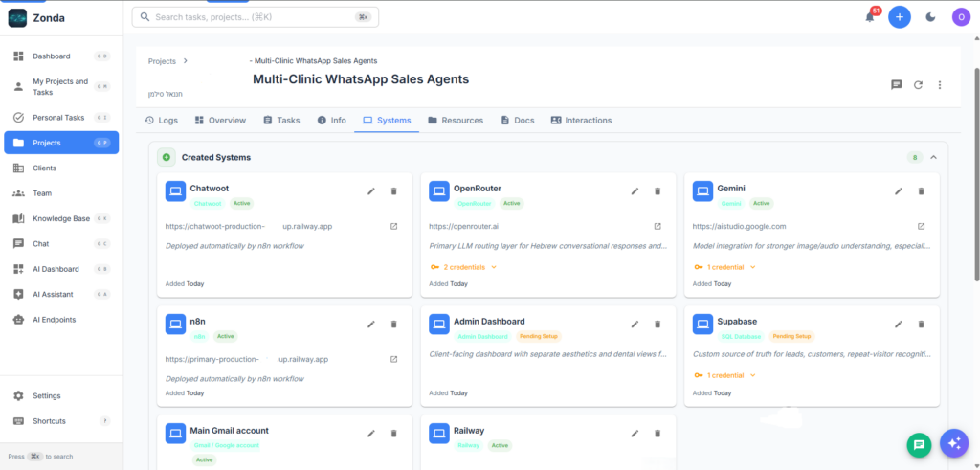Image resolution: width=980 pixels, height=470 pixels.
Task: Open Shortcuts in the sidebar
Action: pyautogui.click(x=61, y=421)
